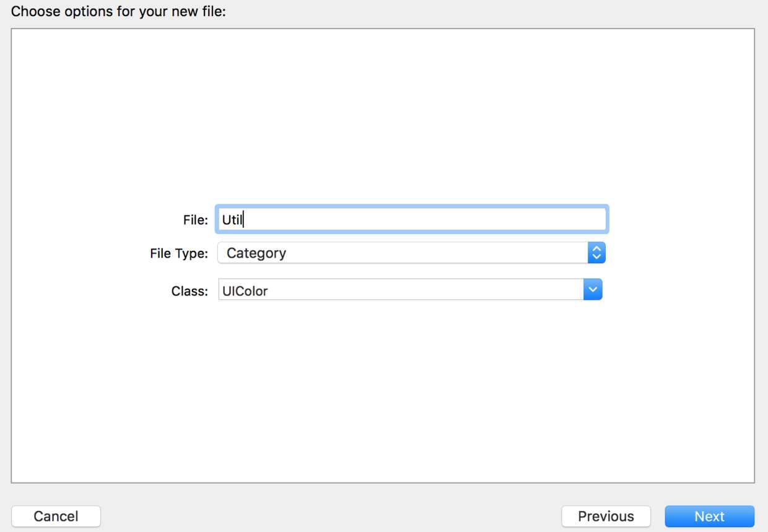Viewport: 768px width, 532px height.
Task: Click the blue up-down arrows on File Type
Action: pyautogui.click(x=596, y=253)
